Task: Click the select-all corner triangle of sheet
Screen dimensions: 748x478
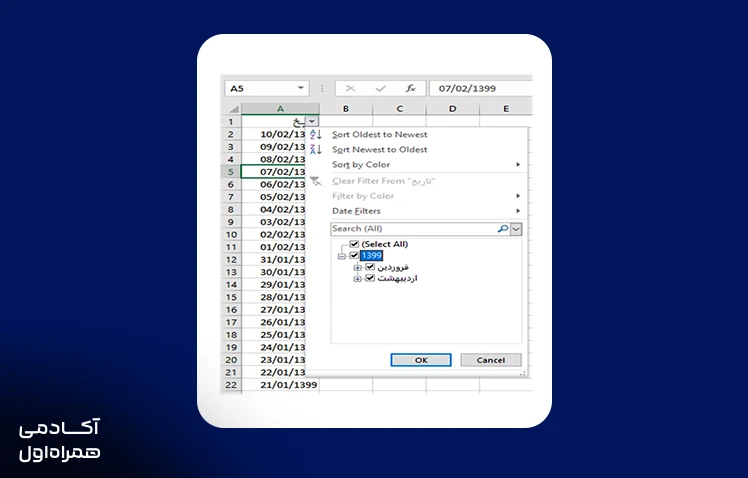Action: click(234, 109)
